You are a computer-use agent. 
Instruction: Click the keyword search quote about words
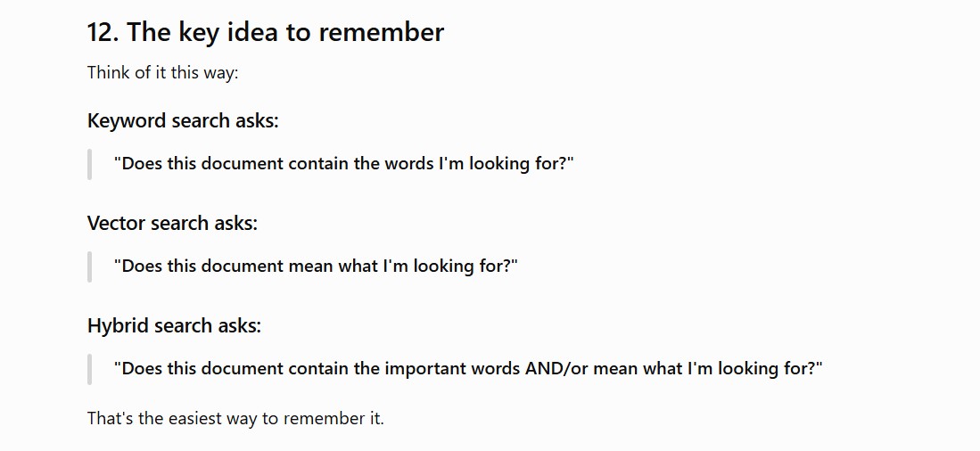point(343,164)
